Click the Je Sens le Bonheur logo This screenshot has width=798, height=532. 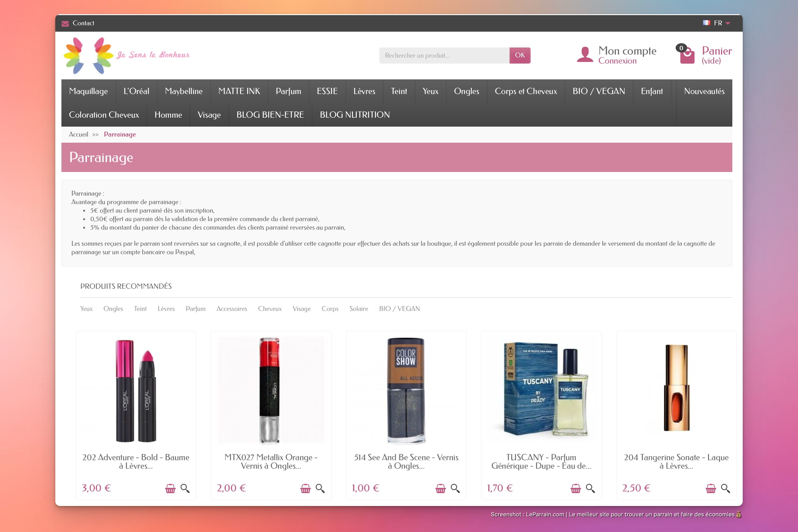[126, 55]
